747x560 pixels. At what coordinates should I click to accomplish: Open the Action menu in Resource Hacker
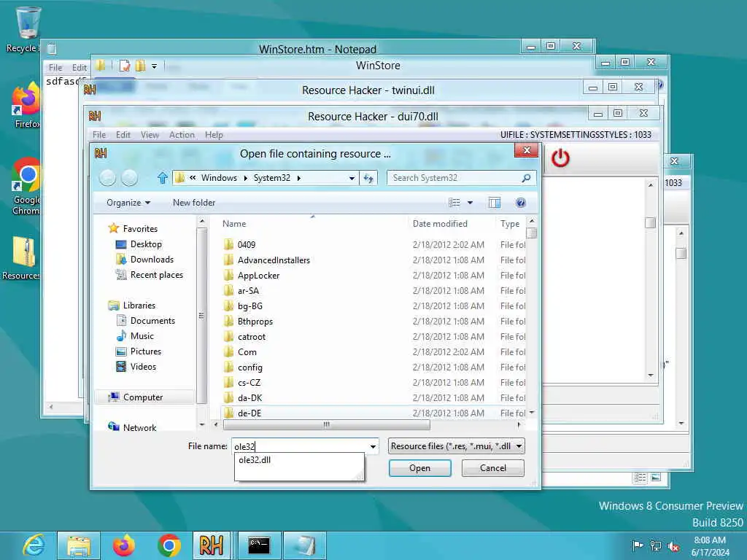[182, 135]
